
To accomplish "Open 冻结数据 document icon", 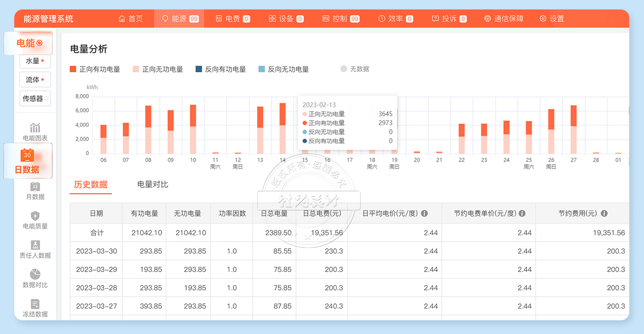I will [35, 304].
